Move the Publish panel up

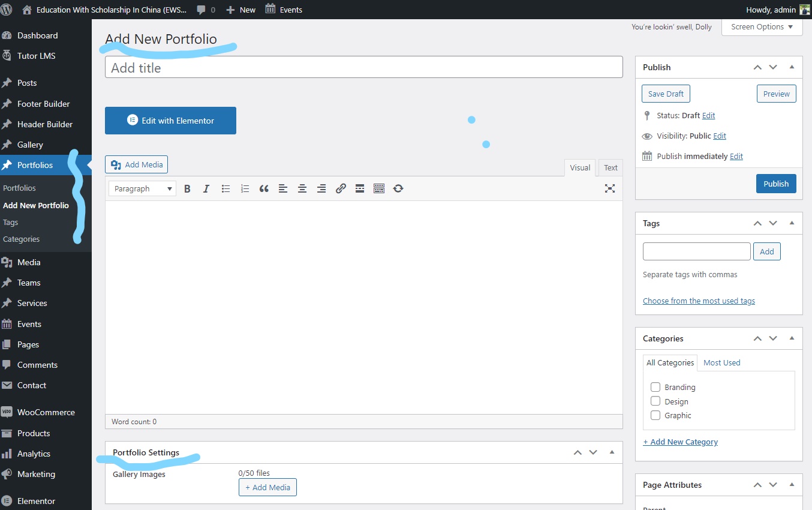(757, 67)
